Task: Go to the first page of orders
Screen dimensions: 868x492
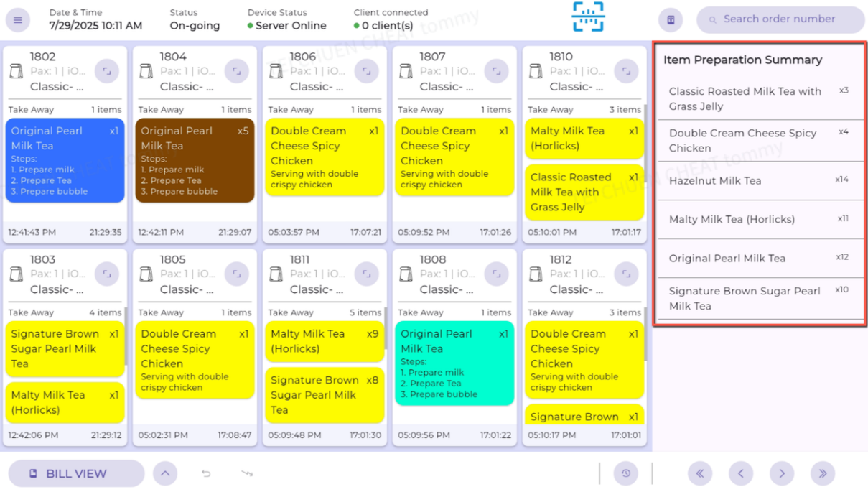Action: tap(700, 473)
